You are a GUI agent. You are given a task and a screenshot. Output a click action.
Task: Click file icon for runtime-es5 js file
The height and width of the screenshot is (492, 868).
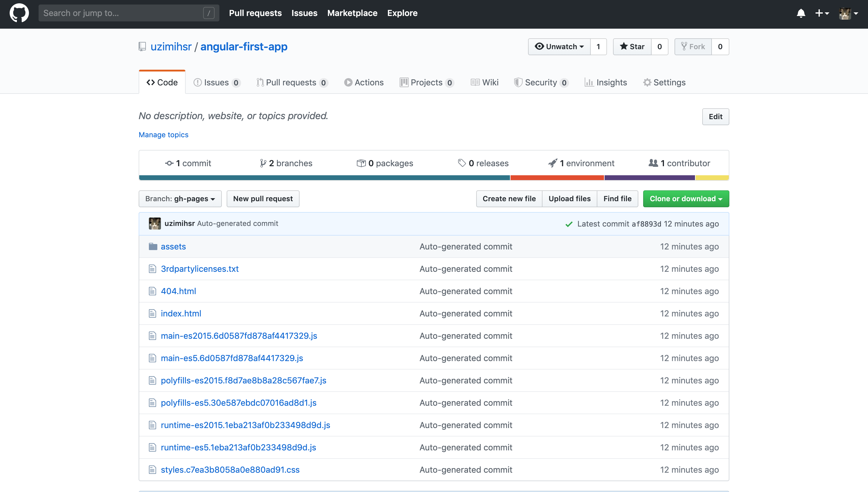(153, 447)
